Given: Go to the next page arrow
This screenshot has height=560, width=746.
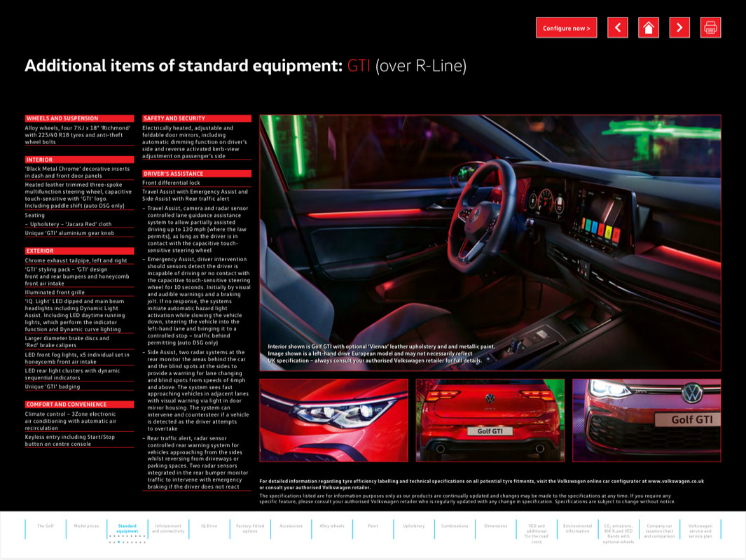Looking at the screenshot, I should (x=679, y=27).
